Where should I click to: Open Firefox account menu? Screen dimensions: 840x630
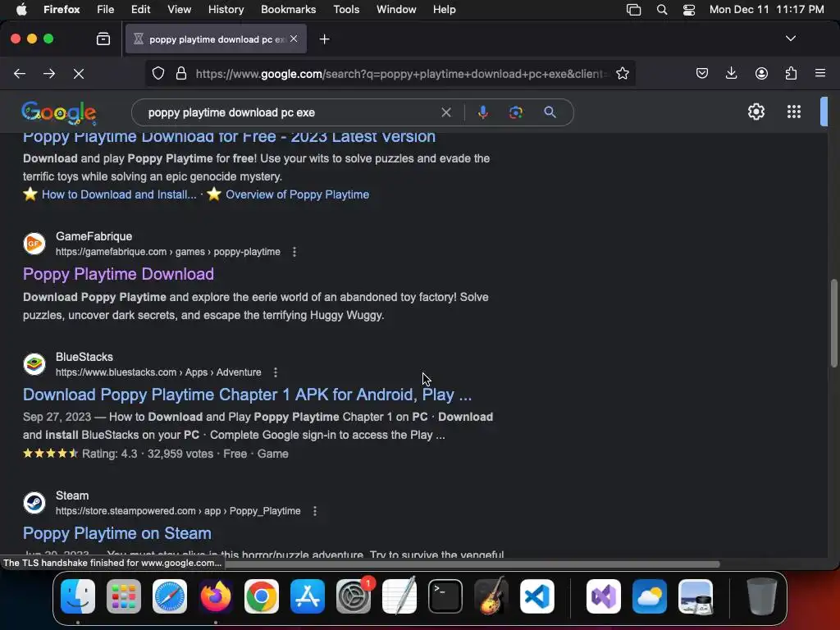(761, 73)
